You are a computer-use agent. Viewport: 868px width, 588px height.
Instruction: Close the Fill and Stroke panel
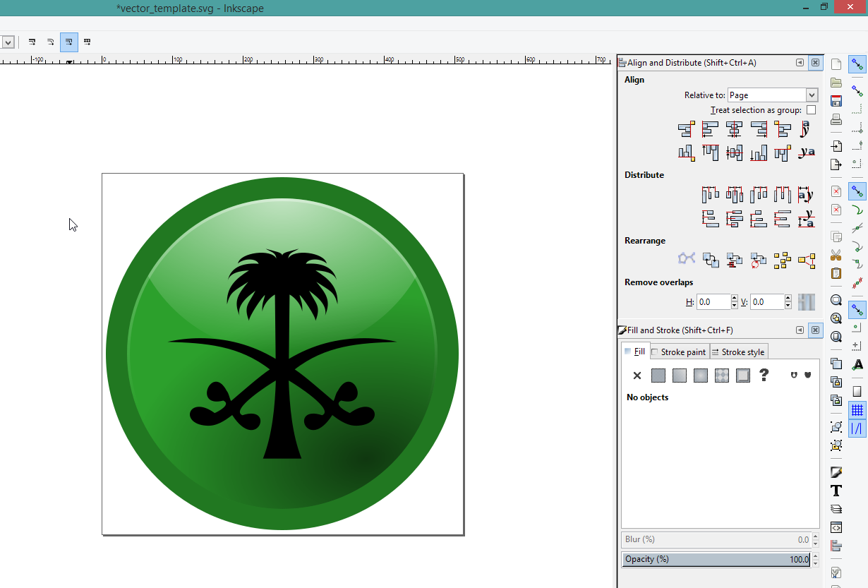[815, 330]
